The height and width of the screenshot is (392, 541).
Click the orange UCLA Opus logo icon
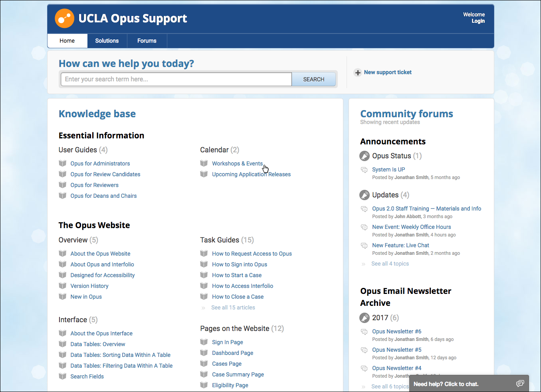click(x=65, y=18)
